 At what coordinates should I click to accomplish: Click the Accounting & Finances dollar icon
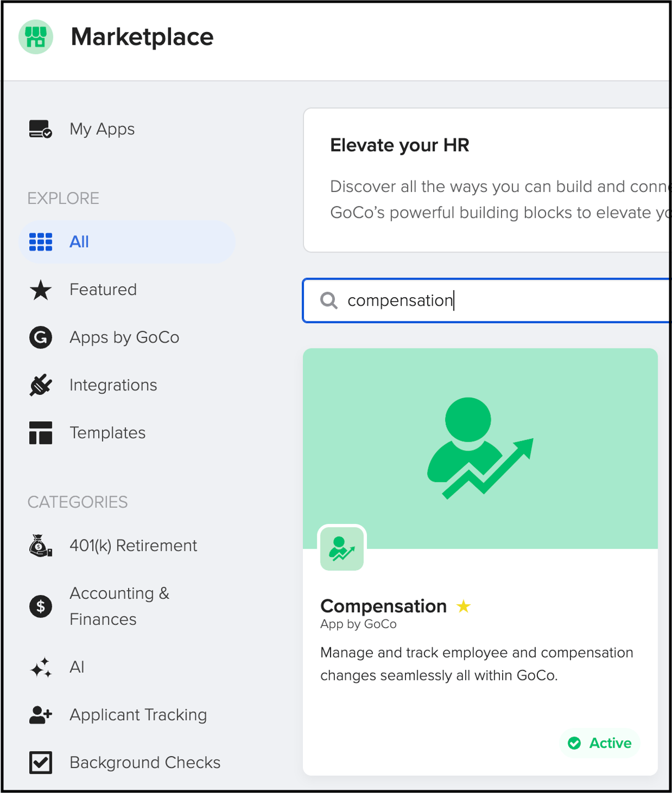click(40, 606)
